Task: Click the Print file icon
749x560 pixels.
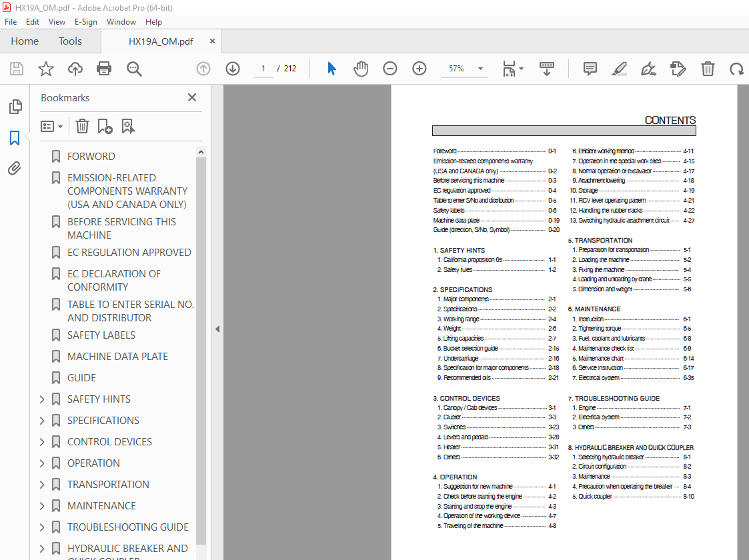Action: (x=104, y=69)
